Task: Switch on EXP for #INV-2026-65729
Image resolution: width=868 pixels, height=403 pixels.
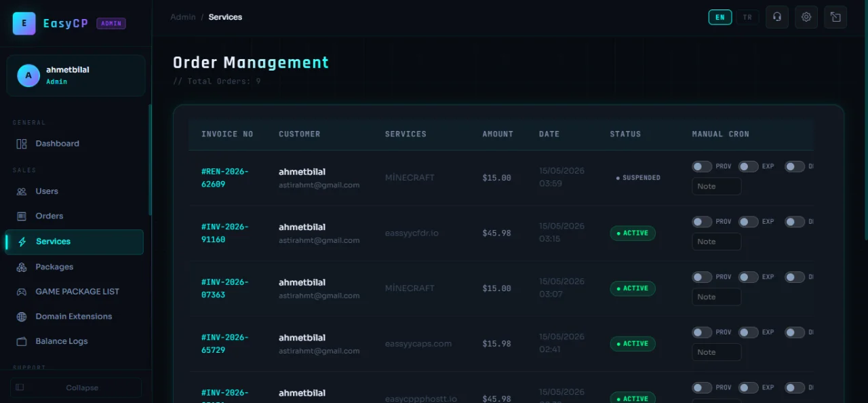Action: pos(748,332)
